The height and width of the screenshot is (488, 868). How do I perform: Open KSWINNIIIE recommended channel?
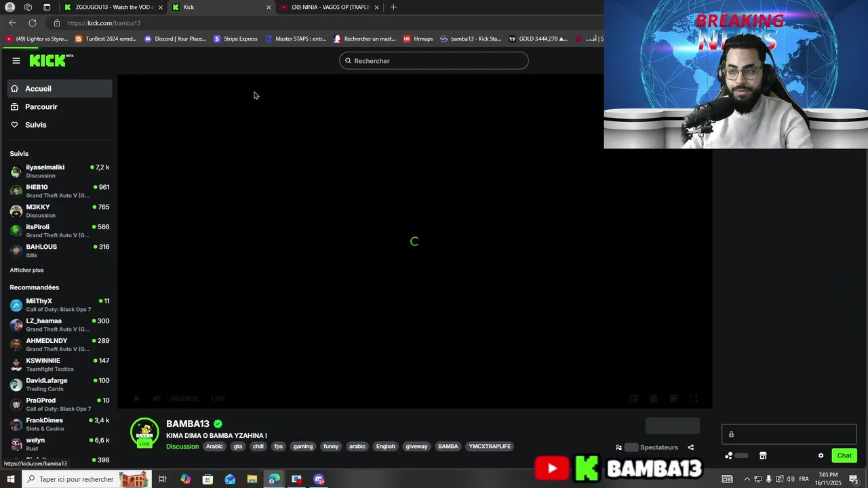[60, 364]
